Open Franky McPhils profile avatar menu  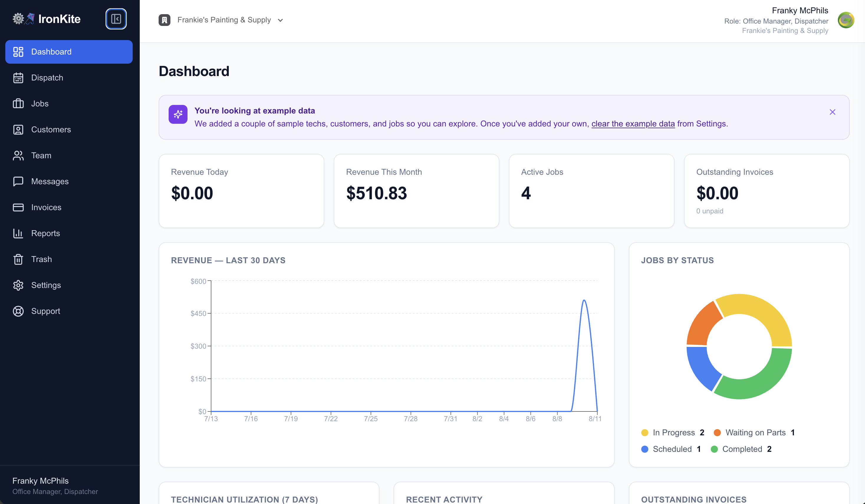[846, 20]
